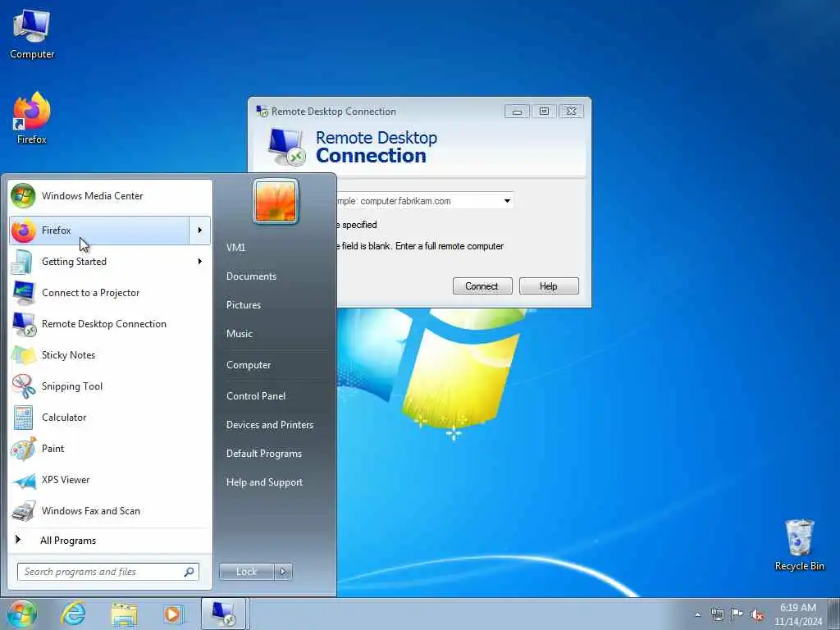Open the Snipping Tool scissors icon
Screen dimensions: 840x630
(x=23, y=386)
